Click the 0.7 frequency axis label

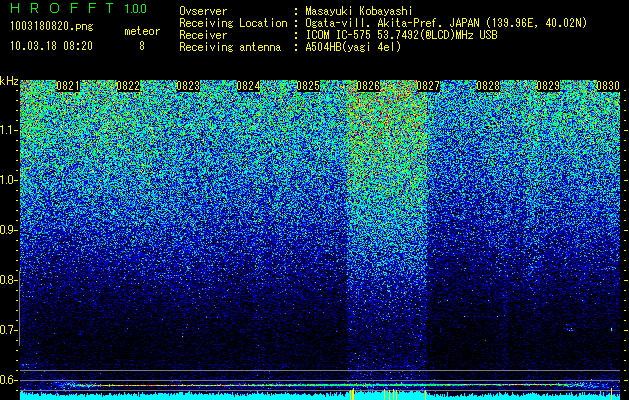coord(8,330)
